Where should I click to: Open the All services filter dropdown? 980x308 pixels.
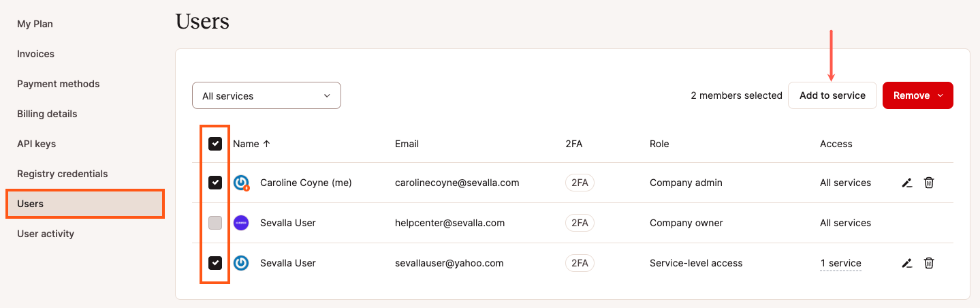coord(266,96)
